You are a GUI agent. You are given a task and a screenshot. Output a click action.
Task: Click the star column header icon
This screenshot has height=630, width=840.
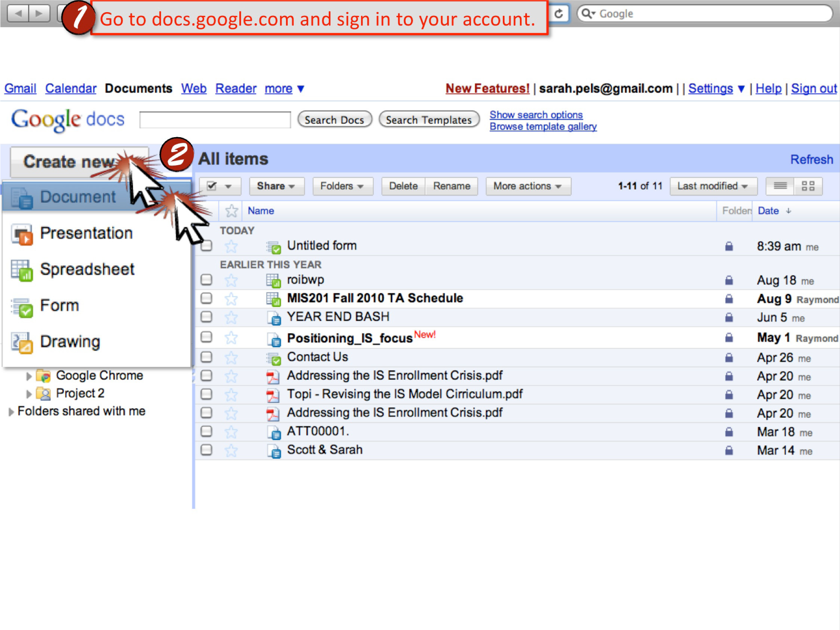231,211
